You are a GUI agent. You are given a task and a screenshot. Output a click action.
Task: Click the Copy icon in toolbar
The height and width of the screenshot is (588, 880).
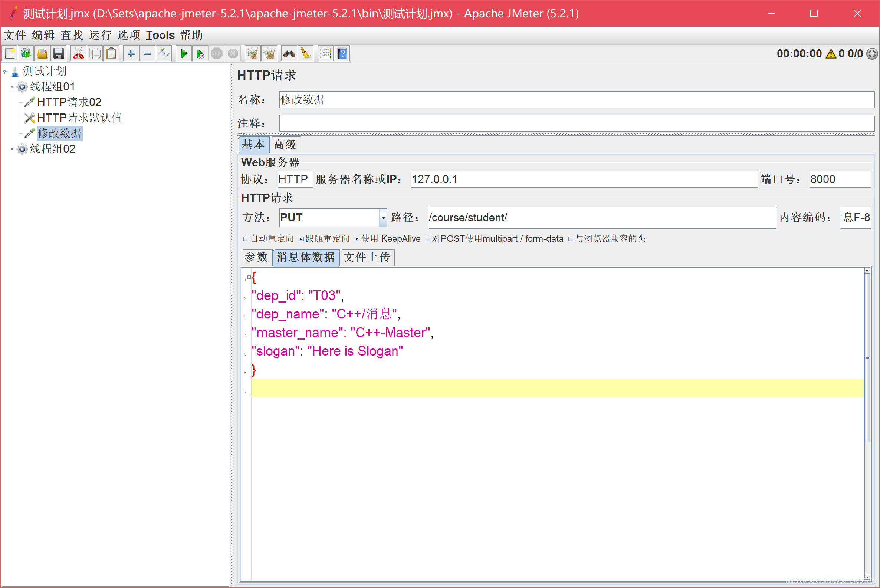(95, 54)
